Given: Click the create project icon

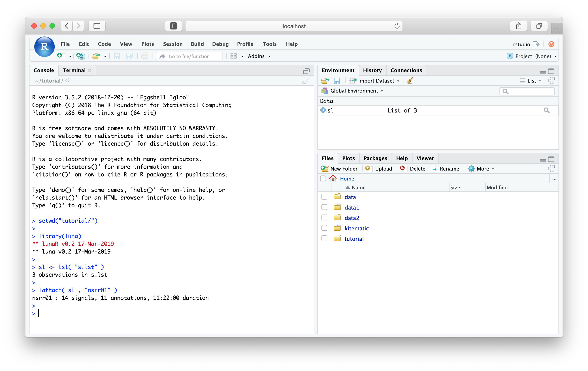Looking at the screenshot, I should click(x=80, y=56).
